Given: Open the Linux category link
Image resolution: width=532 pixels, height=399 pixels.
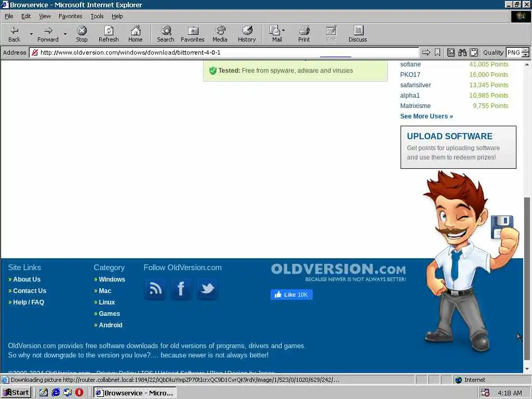Looking at the screenshot, I should click(x=107, y=302).
